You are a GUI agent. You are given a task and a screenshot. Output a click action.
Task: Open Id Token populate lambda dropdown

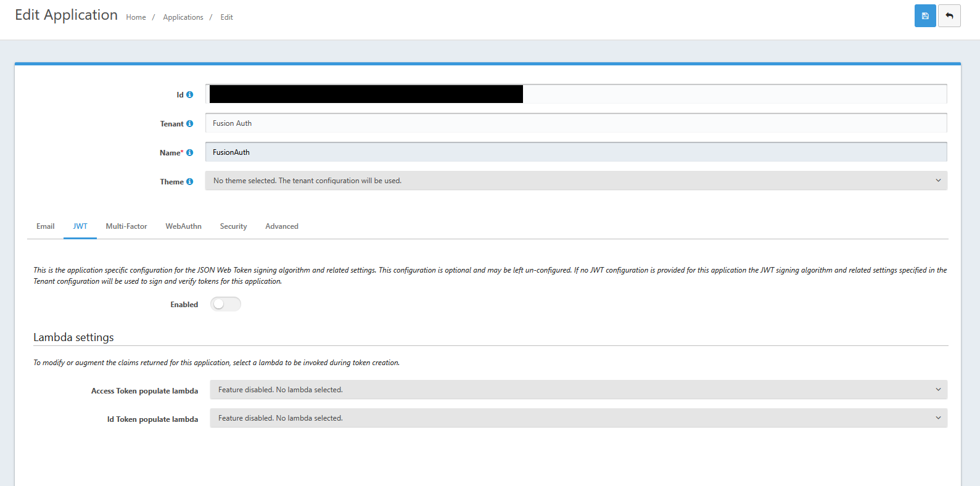coord(579,418)
